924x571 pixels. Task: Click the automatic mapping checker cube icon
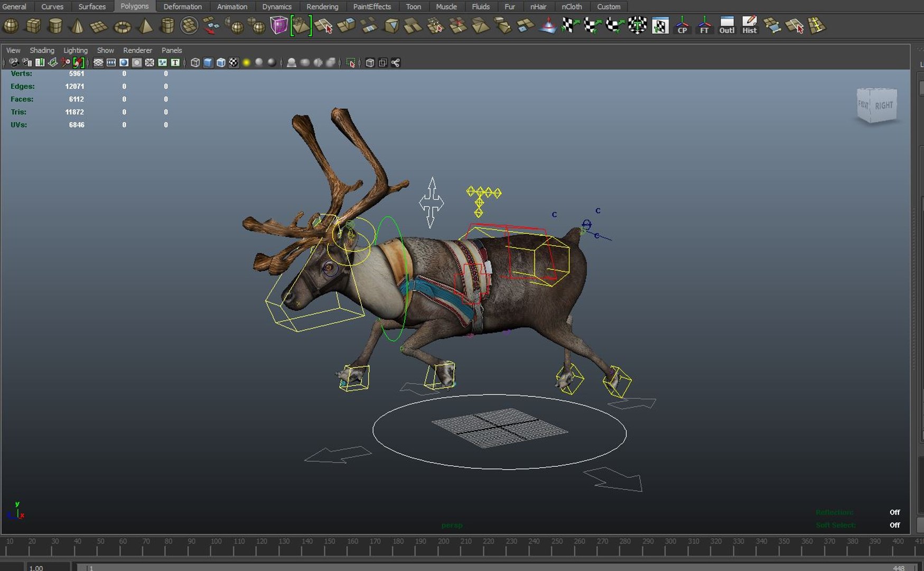(637, 25)
